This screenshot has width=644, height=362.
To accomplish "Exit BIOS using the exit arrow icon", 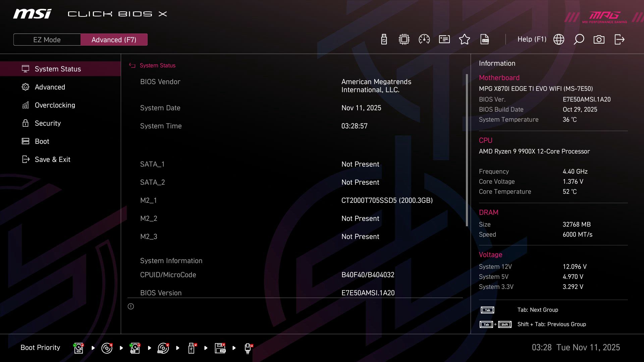I will [x=619, y=39].
